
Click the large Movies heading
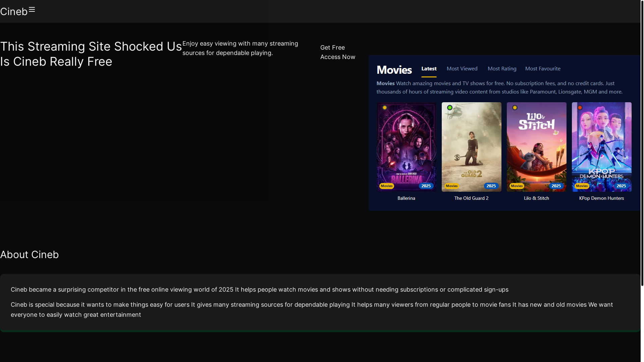394,70
